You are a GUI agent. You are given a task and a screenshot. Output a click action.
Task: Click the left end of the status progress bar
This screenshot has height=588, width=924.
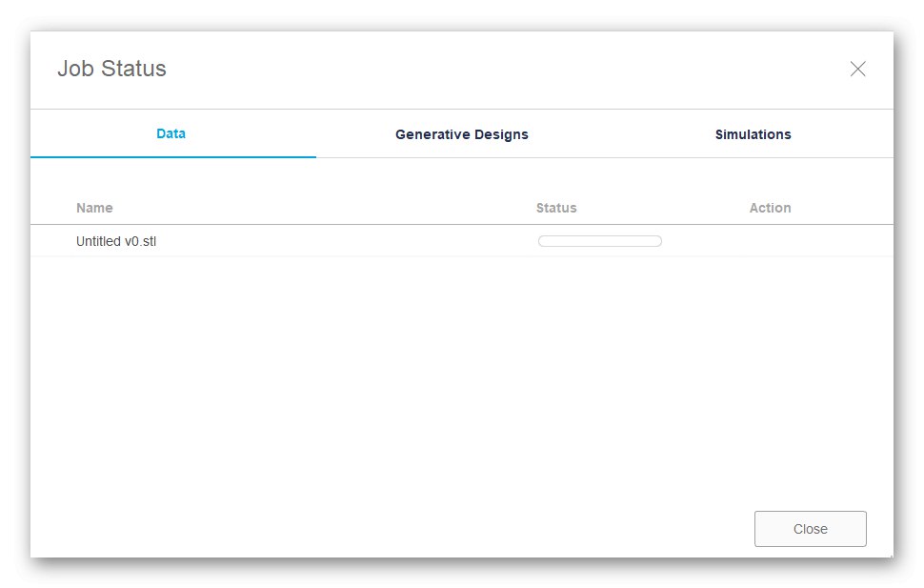[543, 241]
